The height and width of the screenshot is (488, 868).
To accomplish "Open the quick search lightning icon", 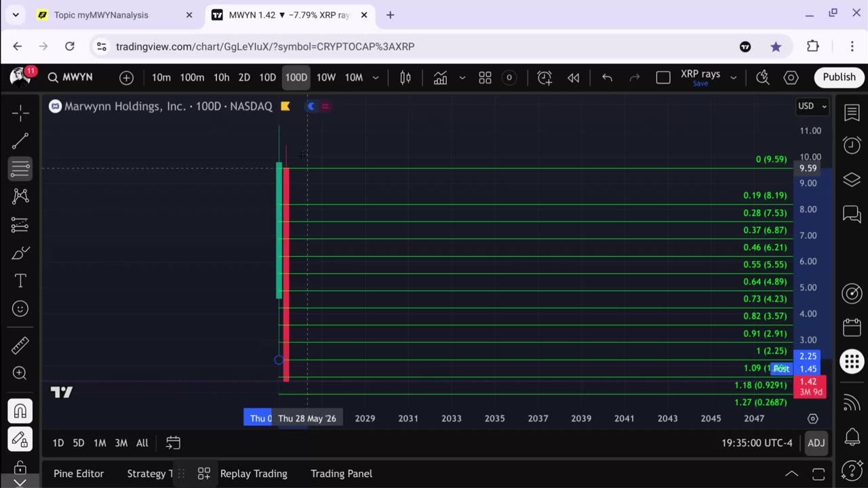I will tap(763, 78).
